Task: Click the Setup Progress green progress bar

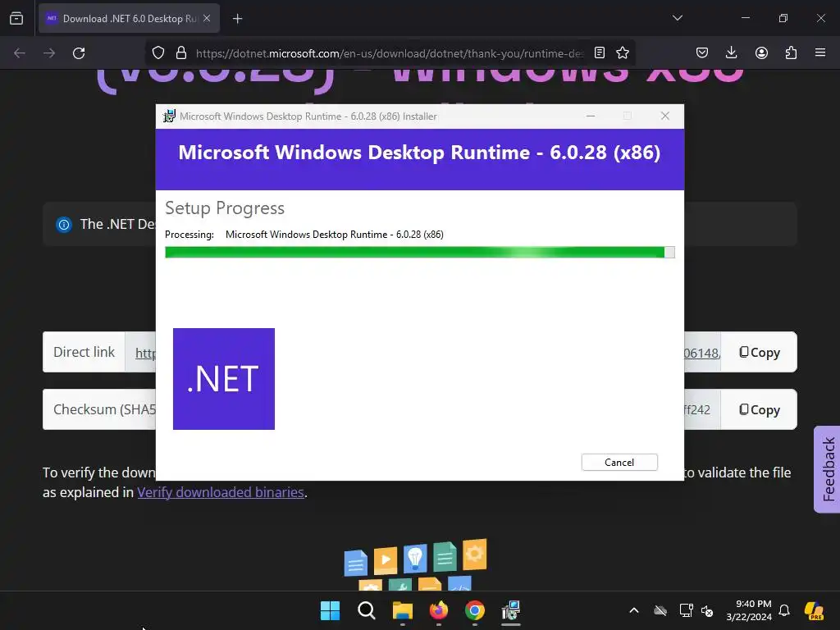Action: pos(419,253)
